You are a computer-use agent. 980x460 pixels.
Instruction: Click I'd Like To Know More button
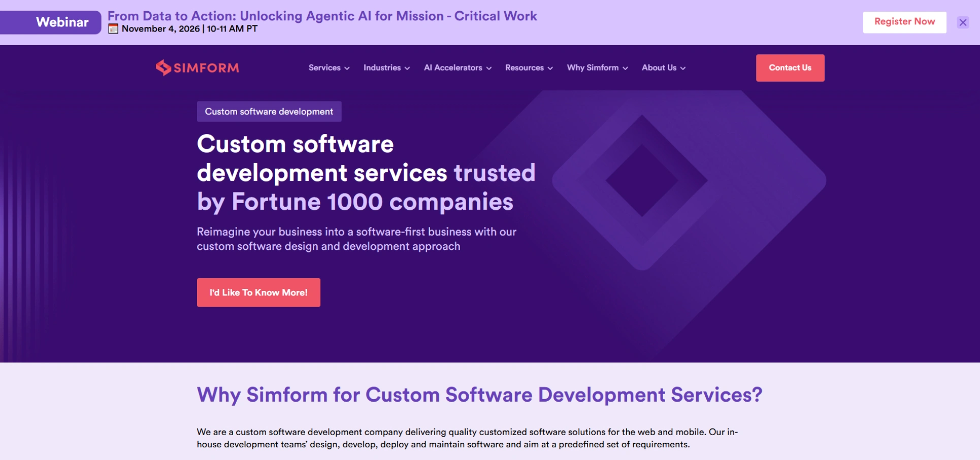click(x=258, y=292)
